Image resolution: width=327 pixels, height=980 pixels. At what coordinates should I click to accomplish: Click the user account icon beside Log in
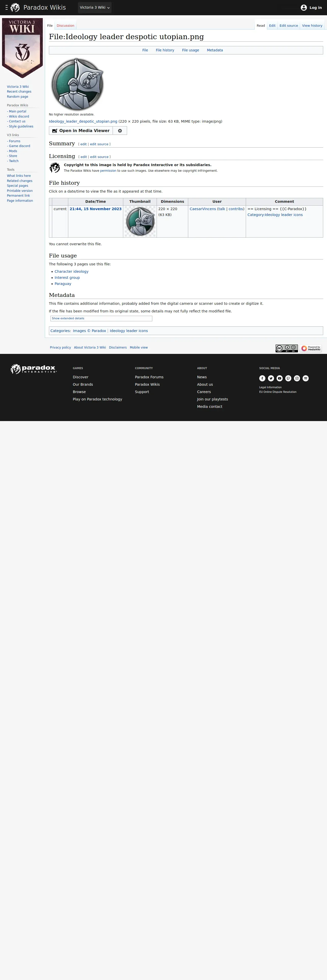point(304,8)
